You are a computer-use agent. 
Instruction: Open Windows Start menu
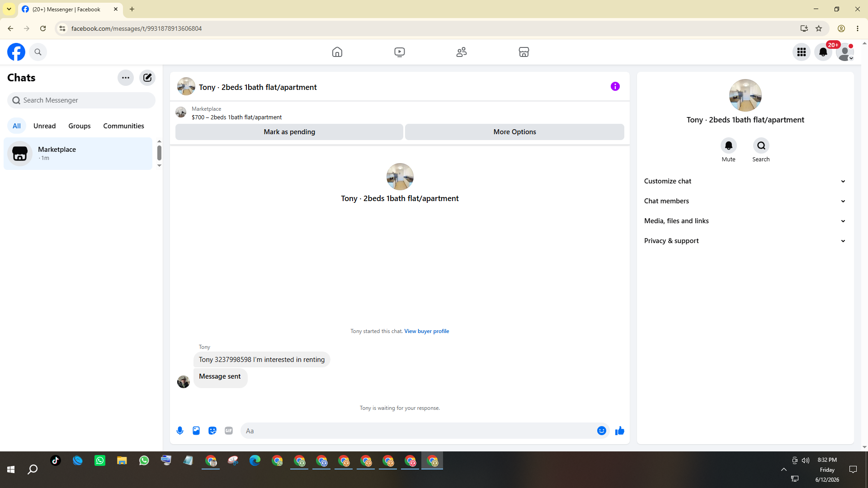click(x=11, y=470)
